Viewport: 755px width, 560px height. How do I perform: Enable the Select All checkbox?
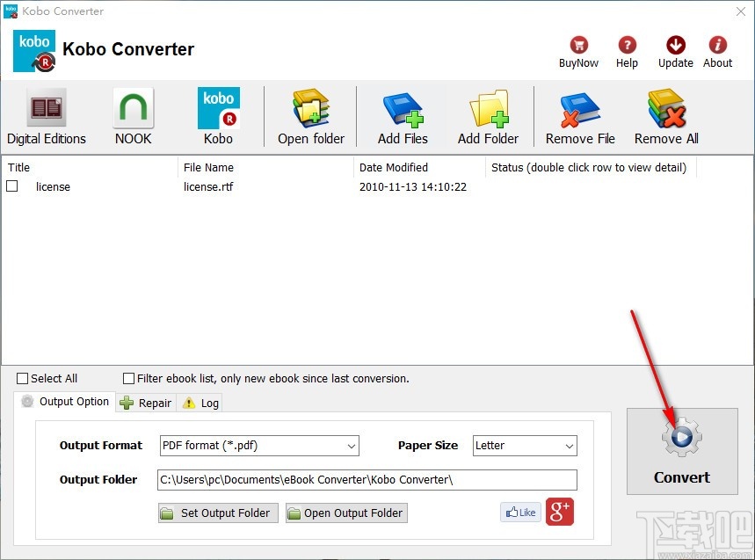(x=22, y=379)
